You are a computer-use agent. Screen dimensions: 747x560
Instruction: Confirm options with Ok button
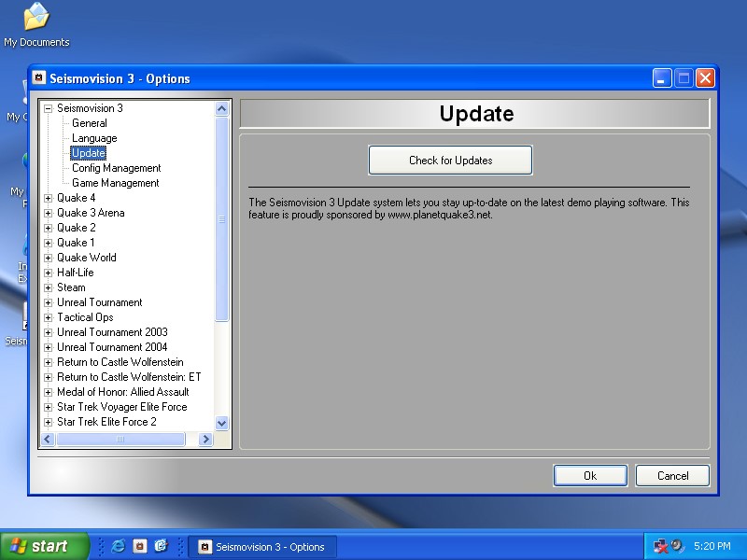pyautogui.click(x=590, y=476)
